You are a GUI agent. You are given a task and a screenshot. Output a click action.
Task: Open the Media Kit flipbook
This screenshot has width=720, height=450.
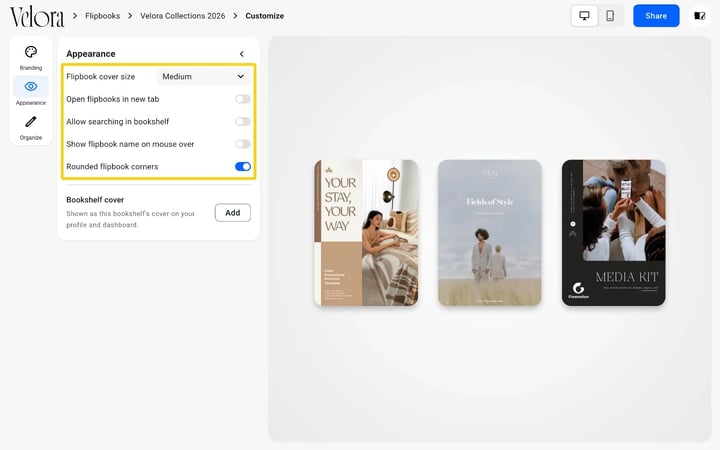click(x=613, y=233)
